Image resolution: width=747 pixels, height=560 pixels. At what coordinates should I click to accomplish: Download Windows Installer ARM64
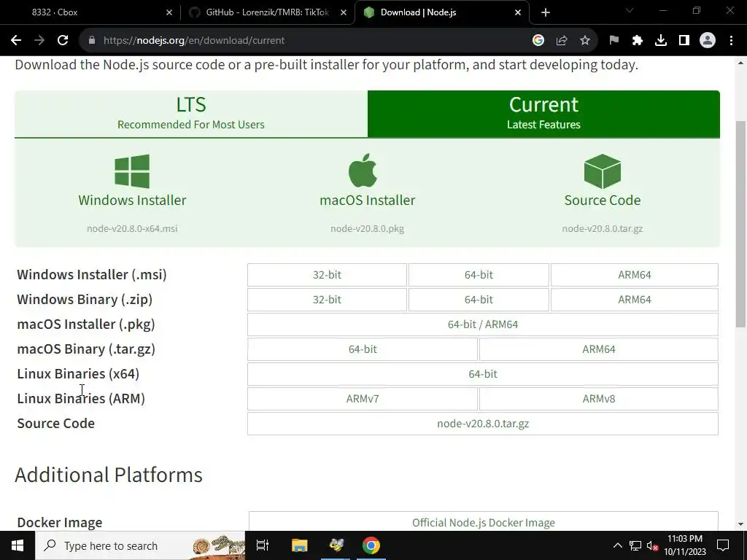635,275
